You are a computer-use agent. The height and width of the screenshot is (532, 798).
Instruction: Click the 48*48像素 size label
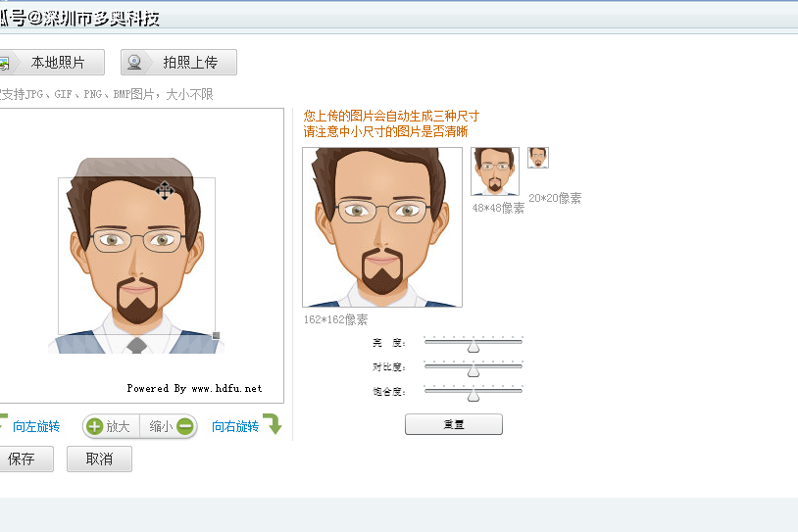(498, 208)
